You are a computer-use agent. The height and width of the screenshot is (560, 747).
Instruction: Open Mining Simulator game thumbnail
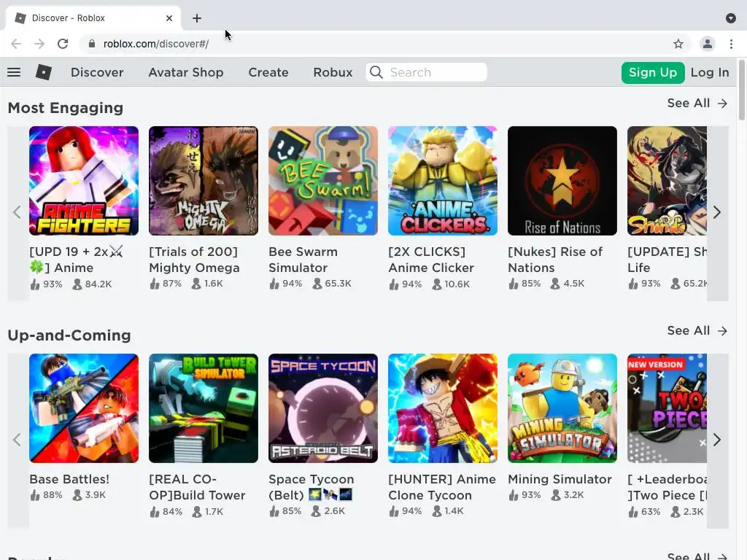click(x=562, y=408)
